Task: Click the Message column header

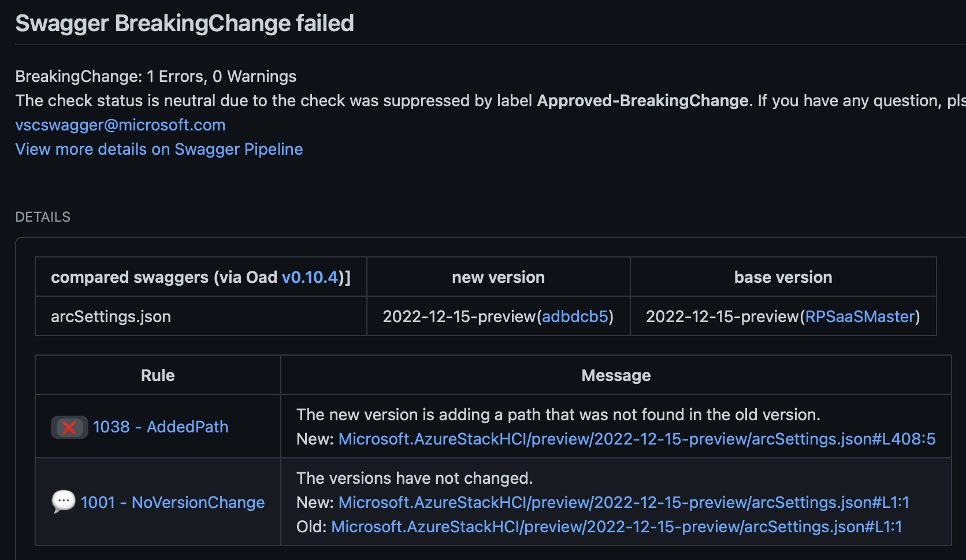Action: pos(616,375)
